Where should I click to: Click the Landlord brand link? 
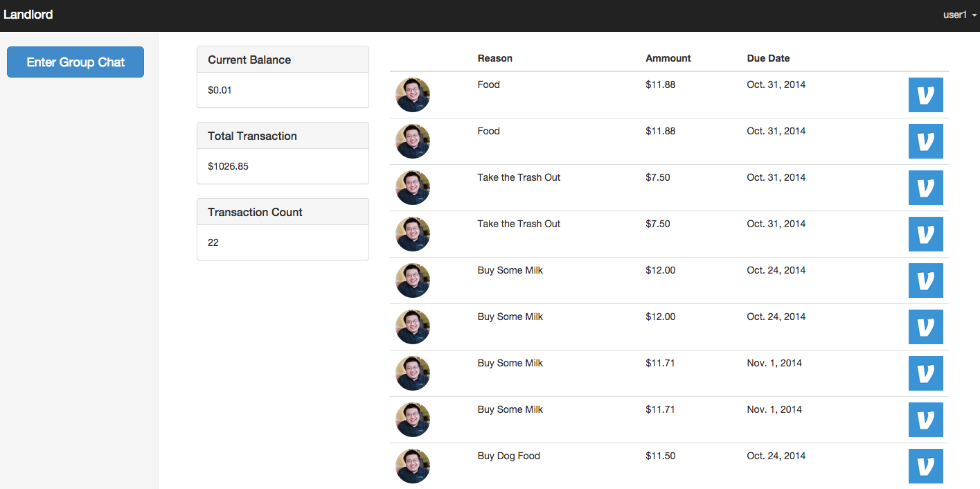click(x=28, y=15)
